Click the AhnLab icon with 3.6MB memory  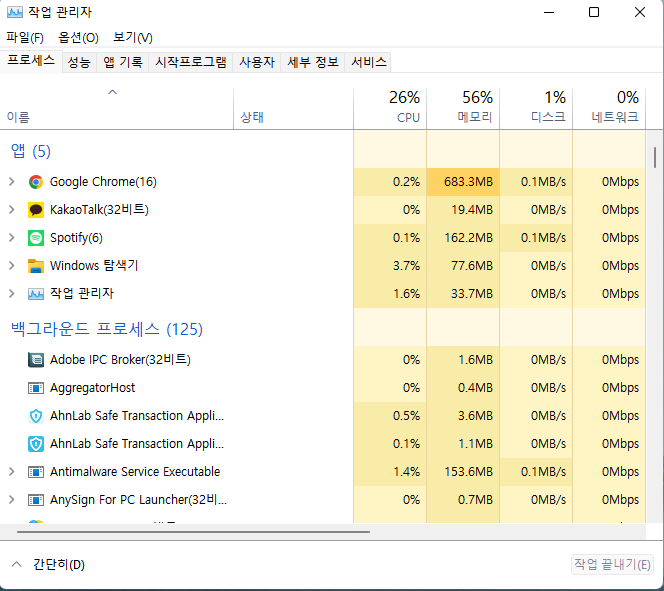tap(36, 416)
